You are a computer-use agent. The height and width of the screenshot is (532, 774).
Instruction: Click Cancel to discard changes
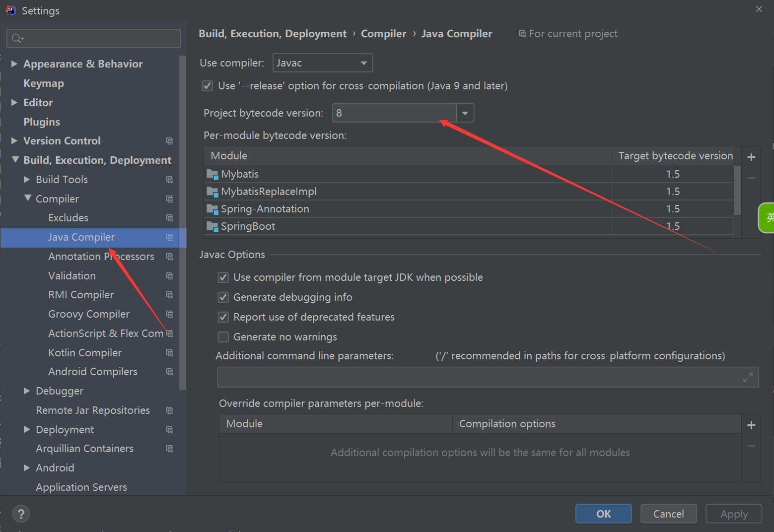click(669, 514)
